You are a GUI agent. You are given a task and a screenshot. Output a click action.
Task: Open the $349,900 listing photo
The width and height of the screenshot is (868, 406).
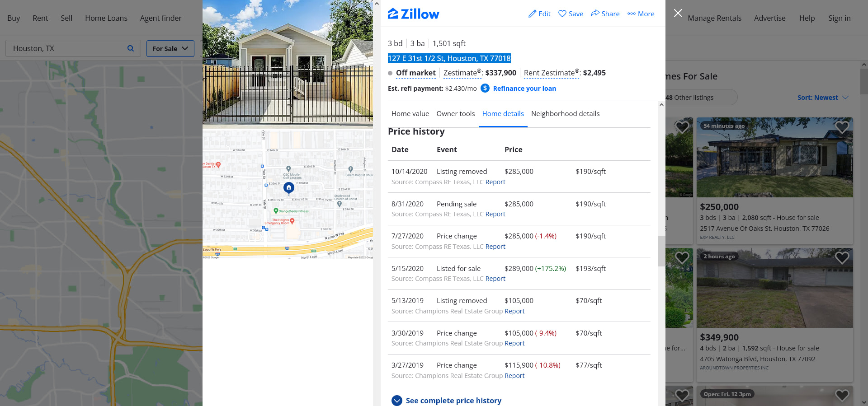click(x=774, y=288)
